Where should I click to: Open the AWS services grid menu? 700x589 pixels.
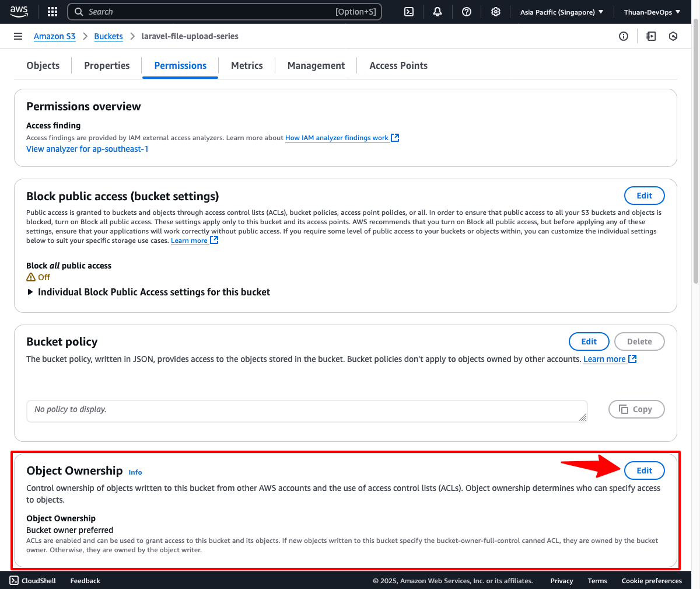click(x=52, y=12)
